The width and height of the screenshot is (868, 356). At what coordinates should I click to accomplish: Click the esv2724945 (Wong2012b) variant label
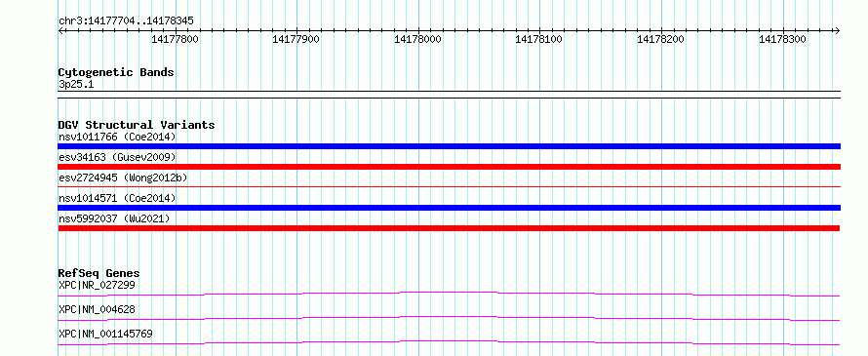[x=123, y=178]
